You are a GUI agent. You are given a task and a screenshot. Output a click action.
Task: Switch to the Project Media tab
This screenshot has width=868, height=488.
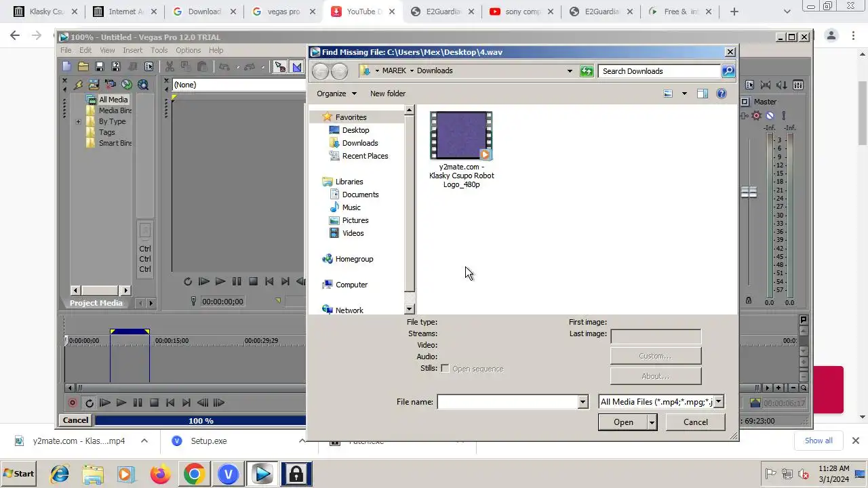tap(96, 303)
